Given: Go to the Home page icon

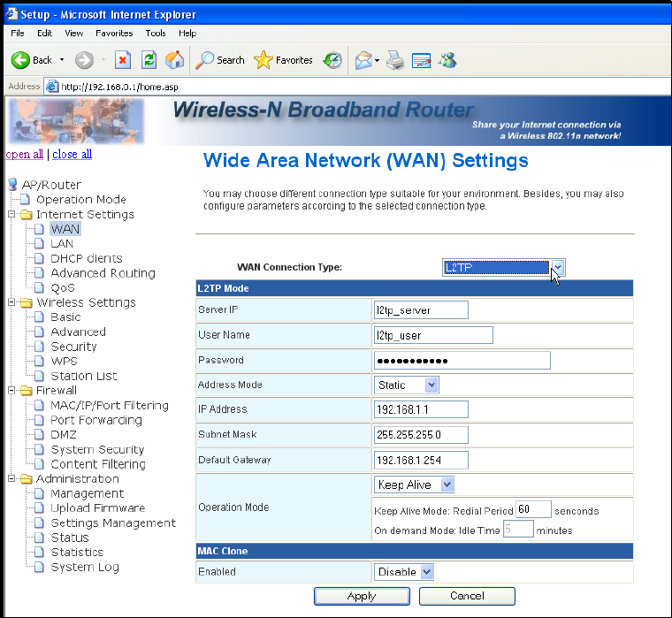Looking at the screenshot, I should 174,60.
